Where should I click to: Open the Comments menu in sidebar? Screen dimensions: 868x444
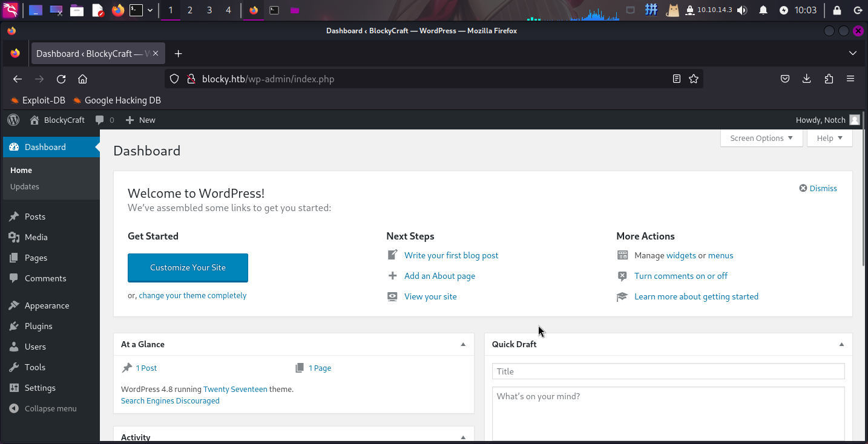pos(45,278)
